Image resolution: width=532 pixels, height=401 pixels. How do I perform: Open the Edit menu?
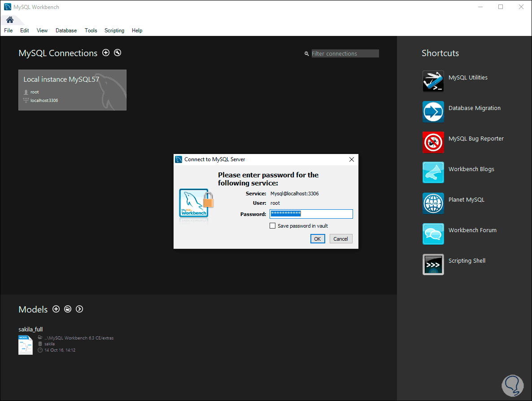(x=24, y=31)
